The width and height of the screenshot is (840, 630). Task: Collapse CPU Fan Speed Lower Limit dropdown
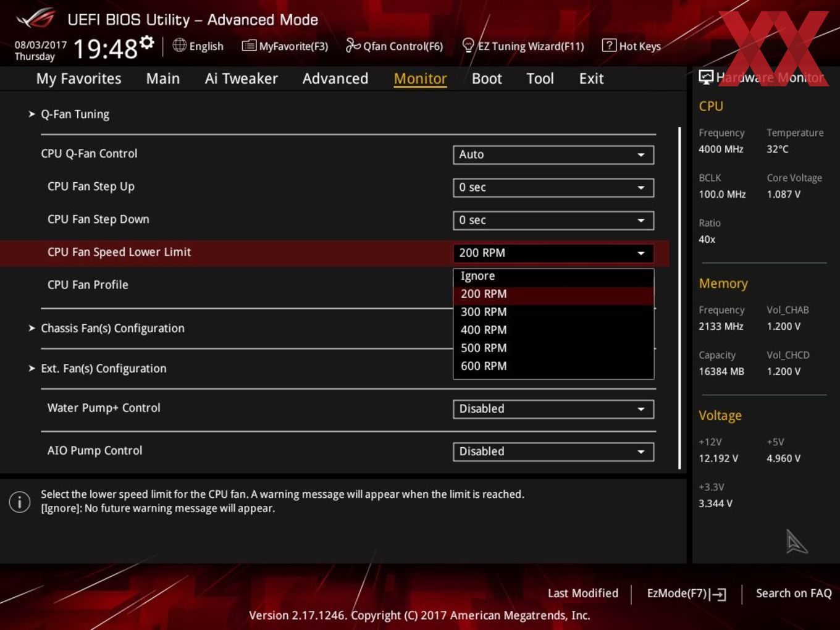(x=553, y=253)
